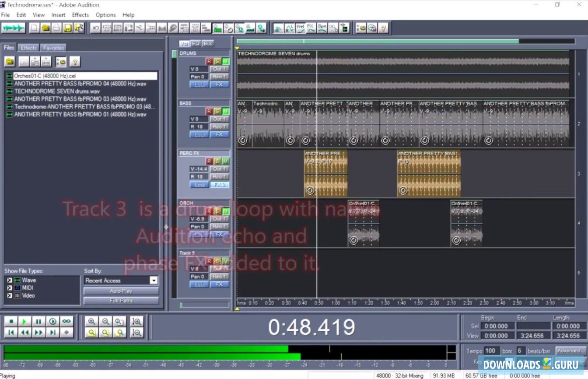The image size is (588, 379).
Task: Click the Full Paths button
Action: pyautogui.click(x=121, y=301)
